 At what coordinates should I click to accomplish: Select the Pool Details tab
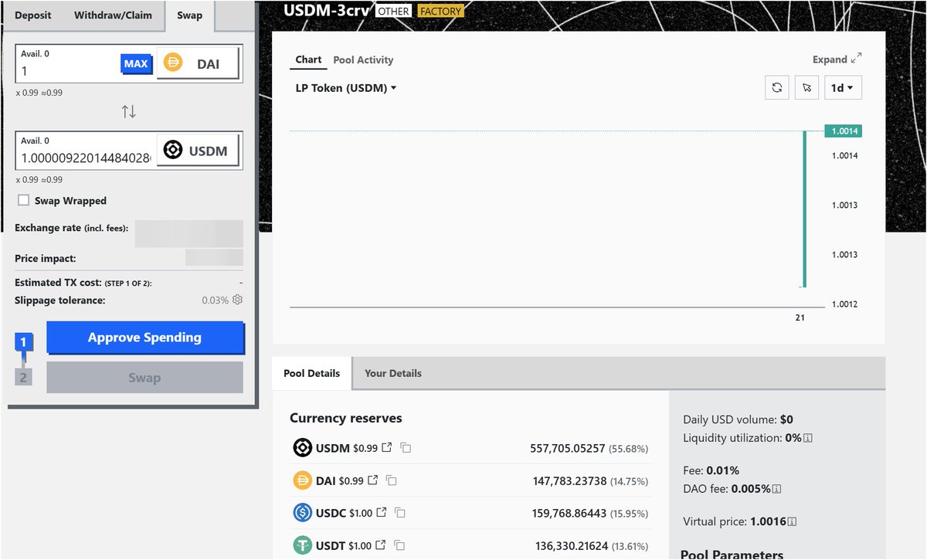pyautogui.click(x=311, y=373)
